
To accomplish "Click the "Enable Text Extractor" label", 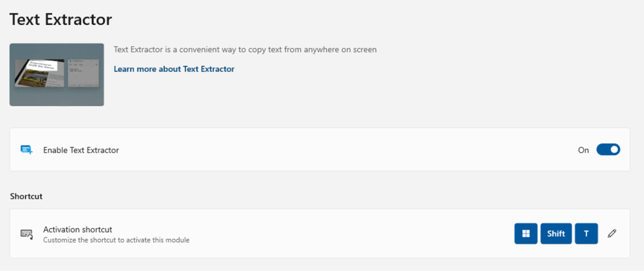I will pos(81,150).
